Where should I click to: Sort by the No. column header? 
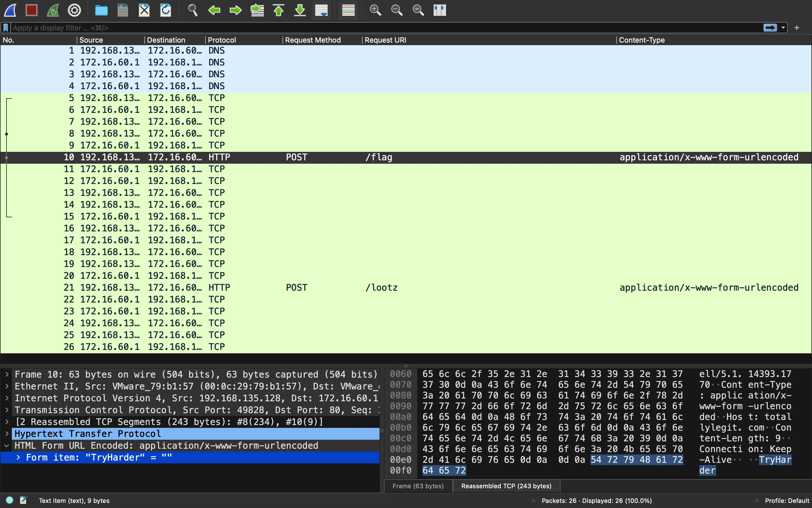pos(38,40)
